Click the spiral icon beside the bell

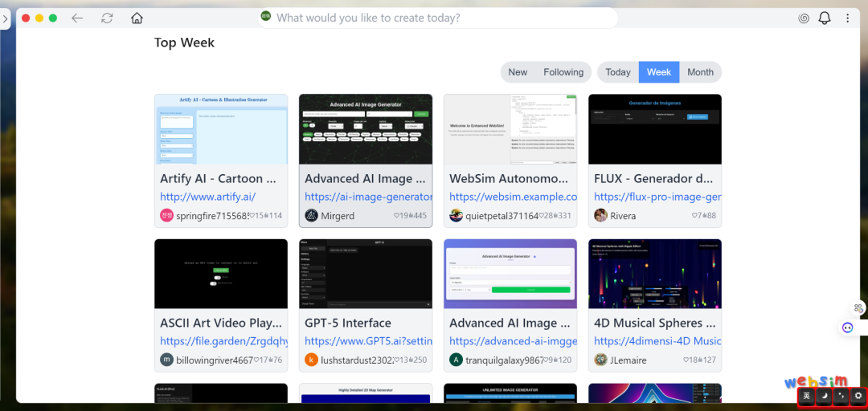click(804, 18)
